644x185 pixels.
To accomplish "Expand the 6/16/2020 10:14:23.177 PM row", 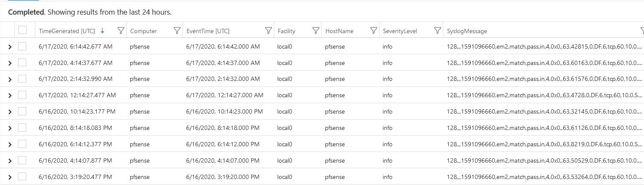I will (x=9, y=111).
